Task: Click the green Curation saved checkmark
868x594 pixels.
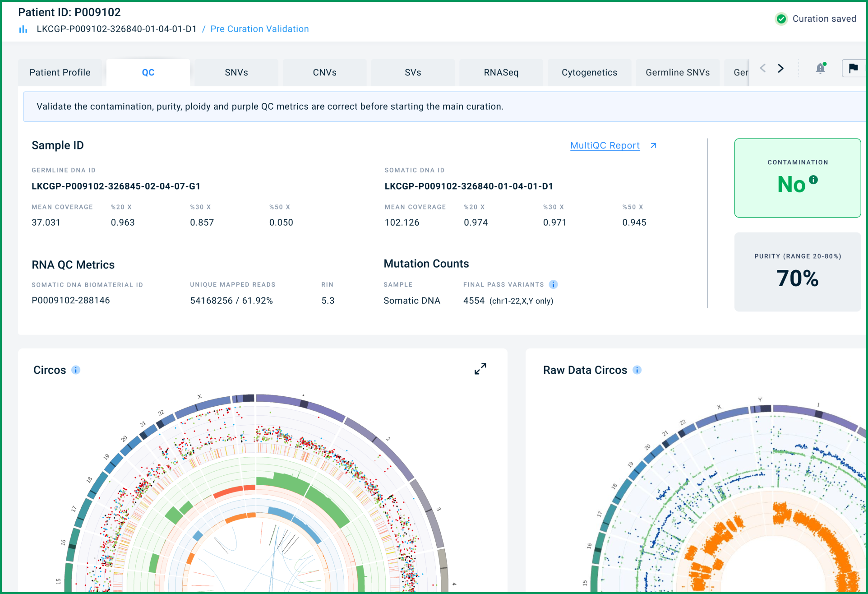Action: tap(781, 19)
